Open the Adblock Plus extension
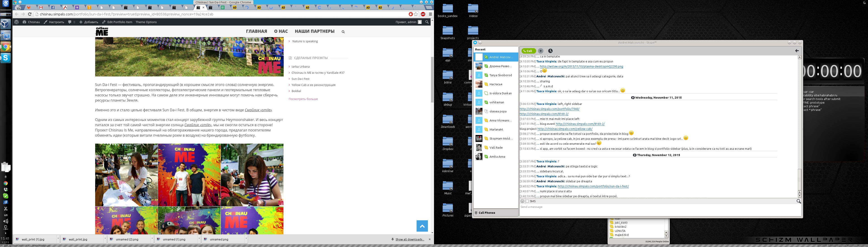The height and width of the screenshot is (247, 868). 423,14
